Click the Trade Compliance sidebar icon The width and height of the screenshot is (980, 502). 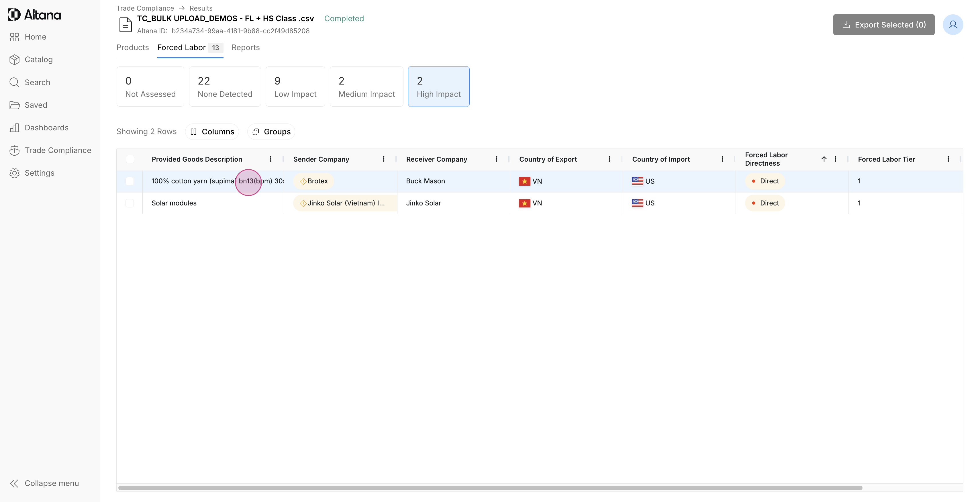tap(14, 151)
